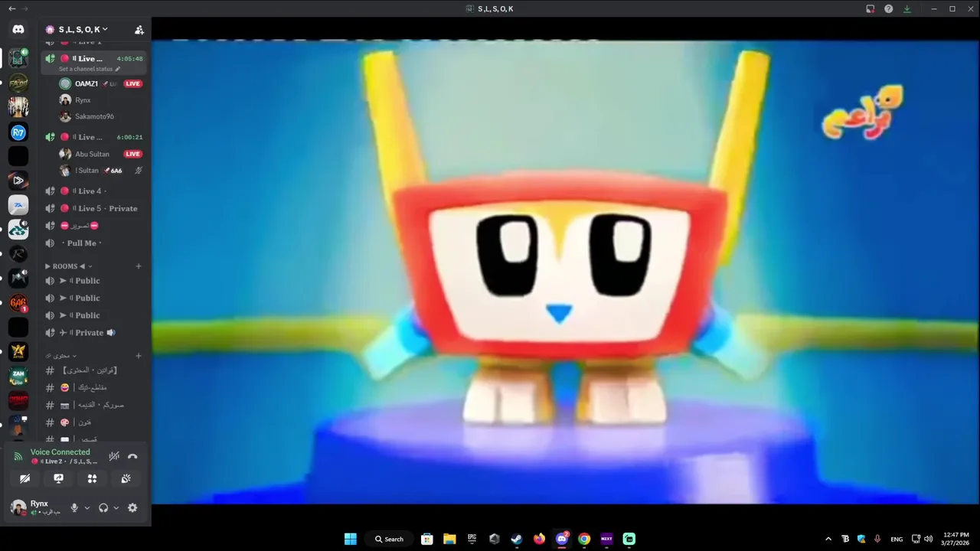Open the فنون text channel

[x=93, y=422]
